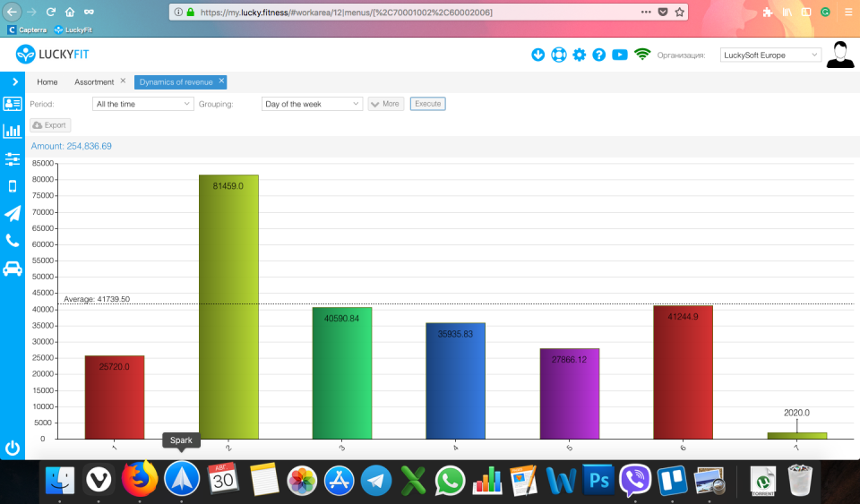
Task: Open the page actions three-dot menu
Action: [646, 12]
